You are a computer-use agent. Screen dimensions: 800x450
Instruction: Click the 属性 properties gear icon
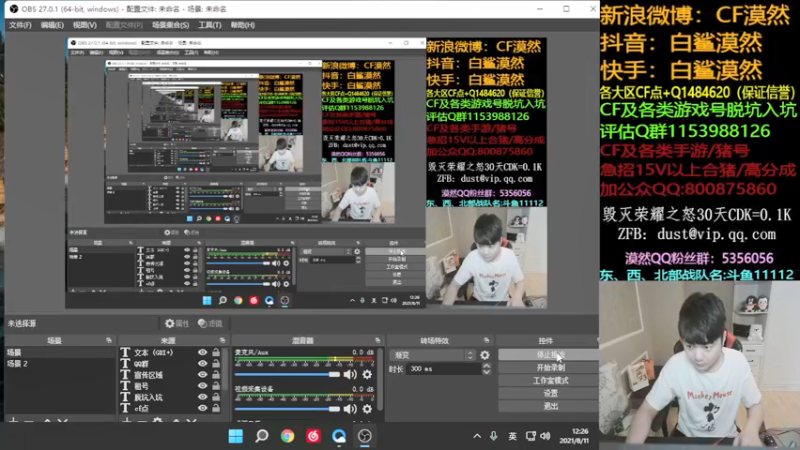170,323
